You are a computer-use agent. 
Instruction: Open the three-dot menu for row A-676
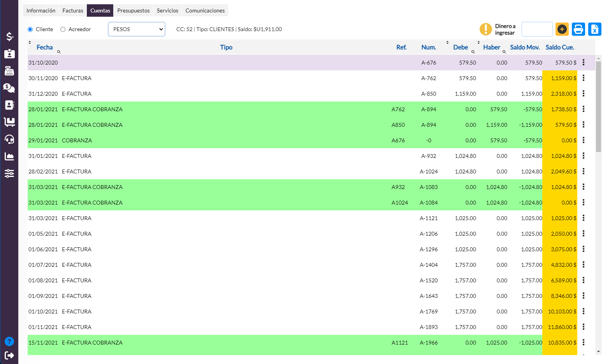click(583, 63)
